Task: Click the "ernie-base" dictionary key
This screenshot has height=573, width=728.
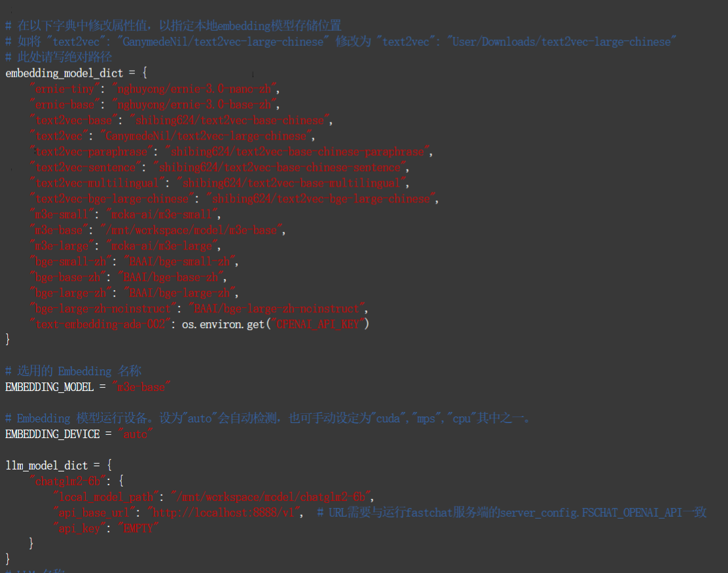Action: [65, 104]
